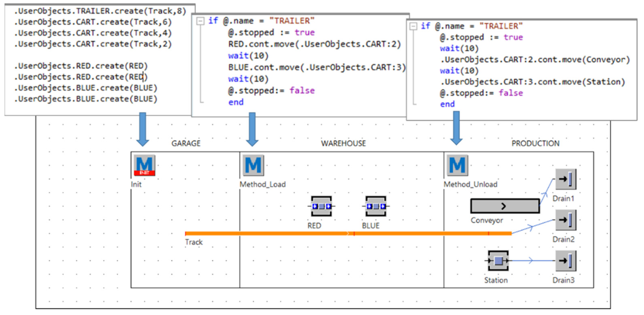Screen dimensions: 644x315
Task: Click the BLUE buffer object
Action: click(376, 206)
